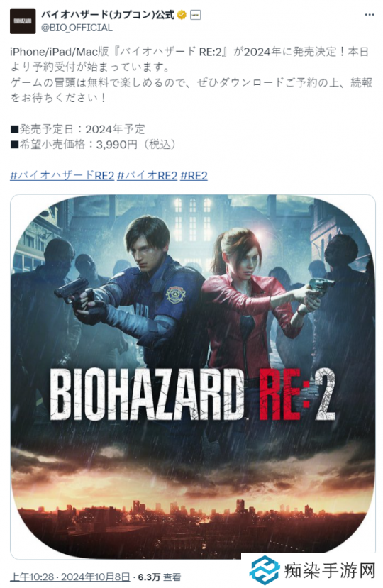Click the 痴染手游网 watermark text

[x=330, y=571]
